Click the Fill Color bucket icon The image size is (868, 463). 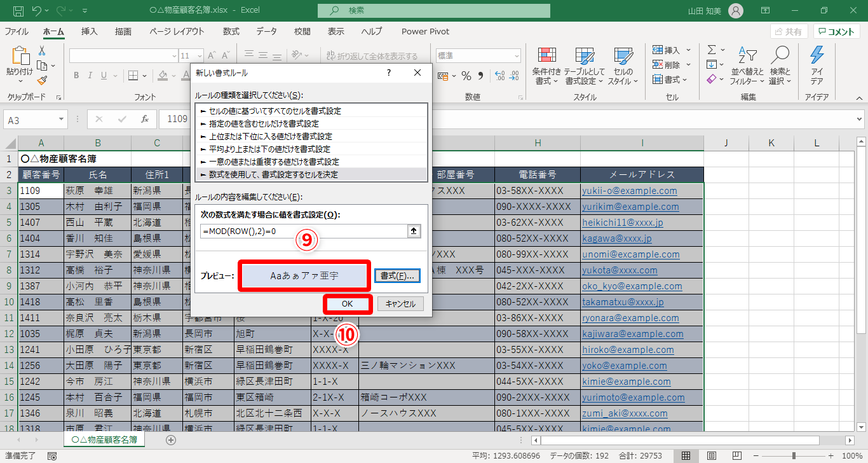163,76
